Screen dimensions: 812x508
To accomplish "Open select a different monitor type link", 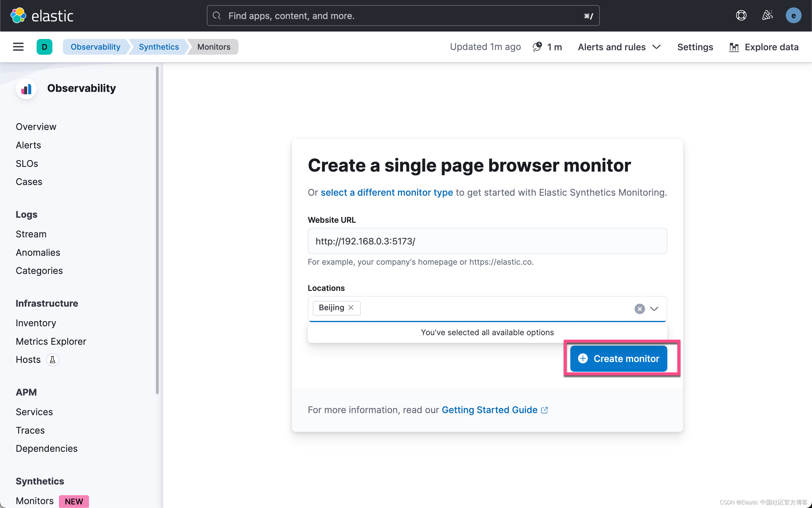I will tap(387, 192).
